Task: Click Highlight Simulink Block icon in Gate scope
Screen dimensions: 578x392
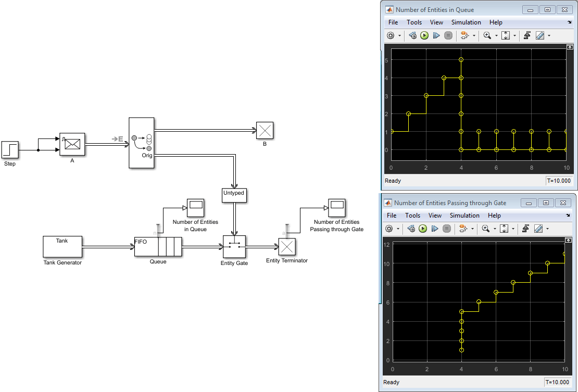Action: (x=463, y=229)
